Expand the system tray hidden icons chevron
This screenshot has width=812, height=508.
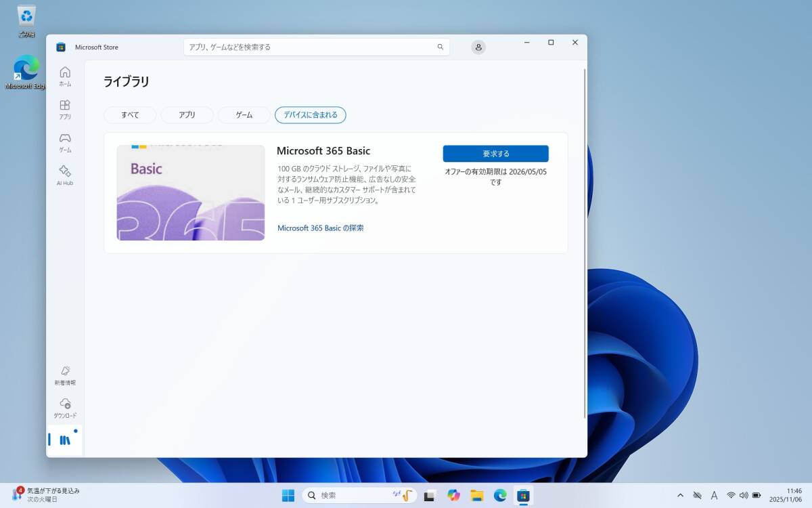pyautogui.click(x=680, y=496)
